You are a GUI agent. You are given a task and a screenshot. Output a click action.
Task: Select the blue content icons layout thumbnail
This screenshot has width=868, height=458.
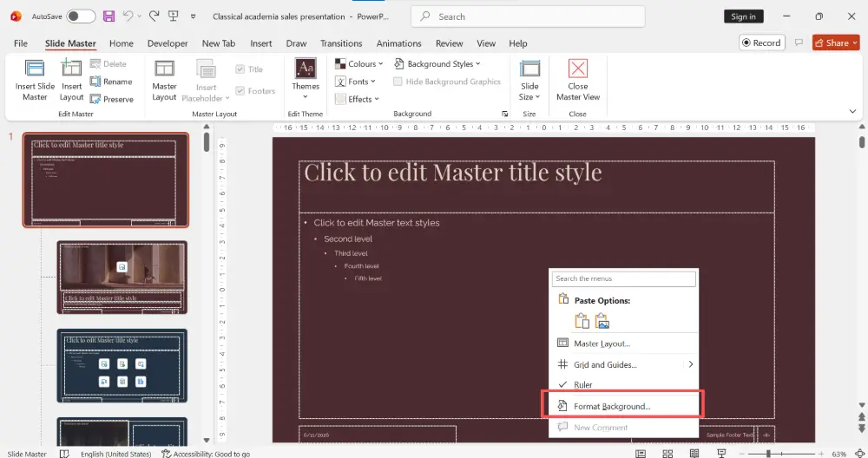coord(122,366)
